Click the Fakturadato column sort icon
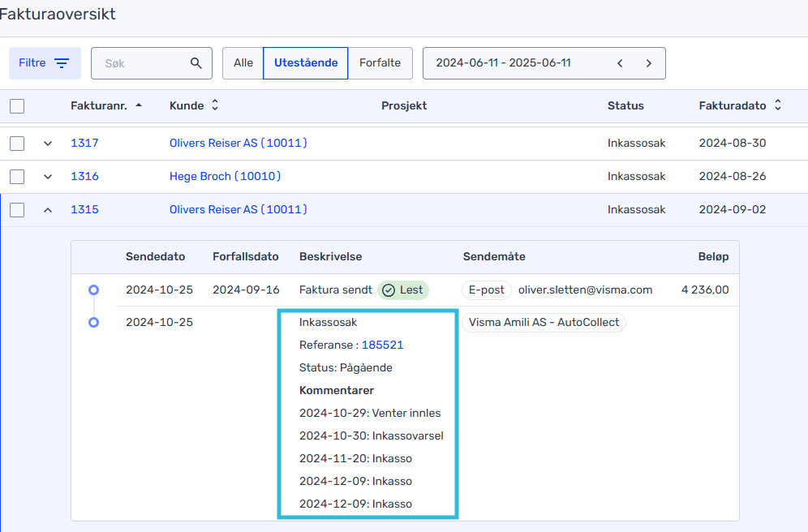The height and width of the screenshot is (532, 808). click(778, 105)
